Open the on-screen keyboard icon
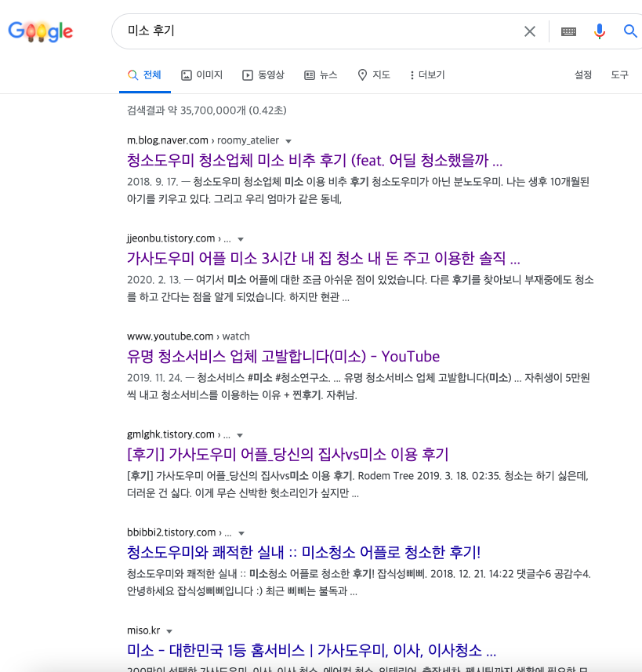This screenshot has width=642, height=672. [x=569, y=31]
